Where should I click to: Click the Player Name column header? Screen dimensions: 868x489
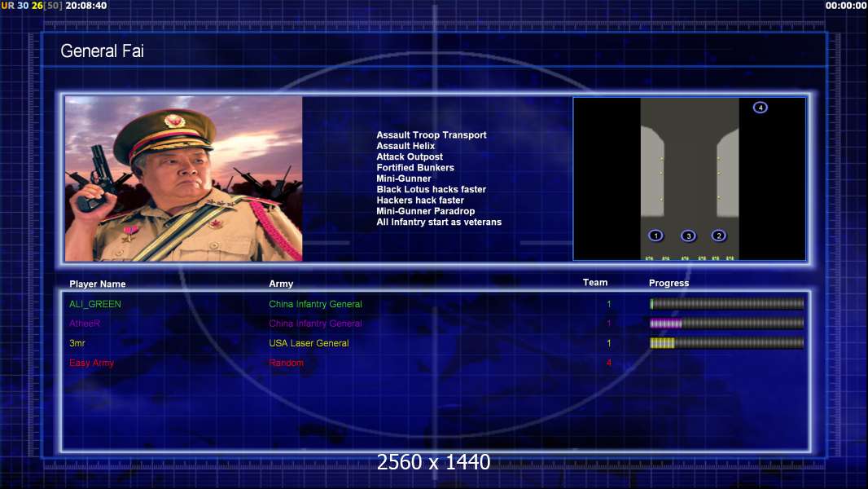[98, 284]
